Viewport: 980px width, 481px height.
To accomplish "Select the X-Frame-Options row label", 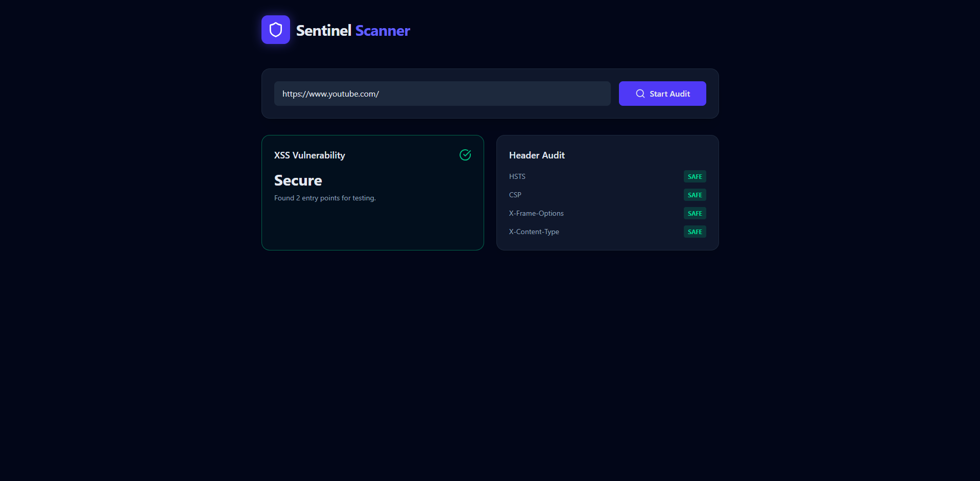I will pyautogui.click(x=536, y=213).
